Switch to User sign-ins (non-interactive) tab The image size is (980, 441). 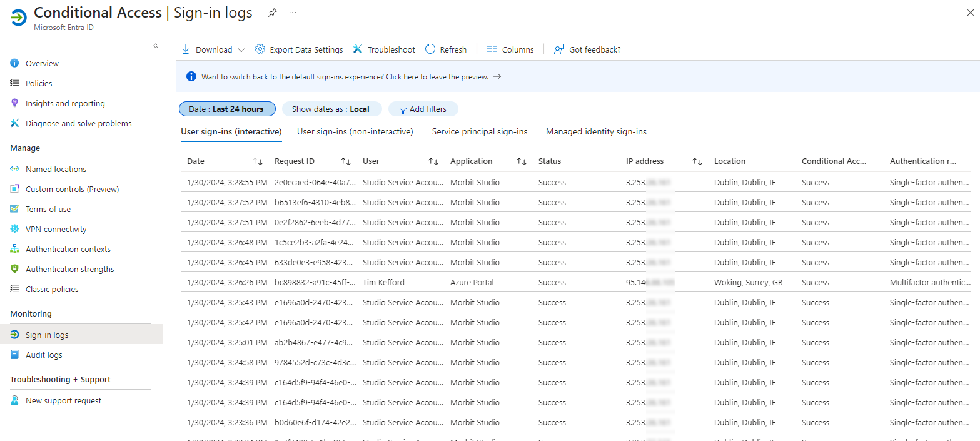click(355, 132)
